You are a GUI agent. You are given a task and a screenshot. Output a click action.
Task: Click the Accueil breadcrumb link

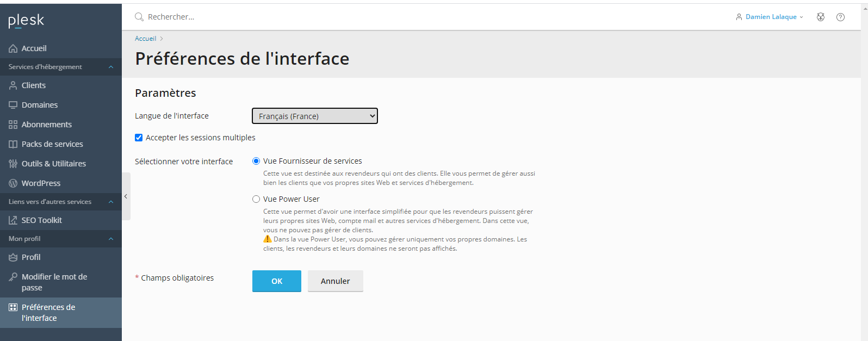(145, 39)
